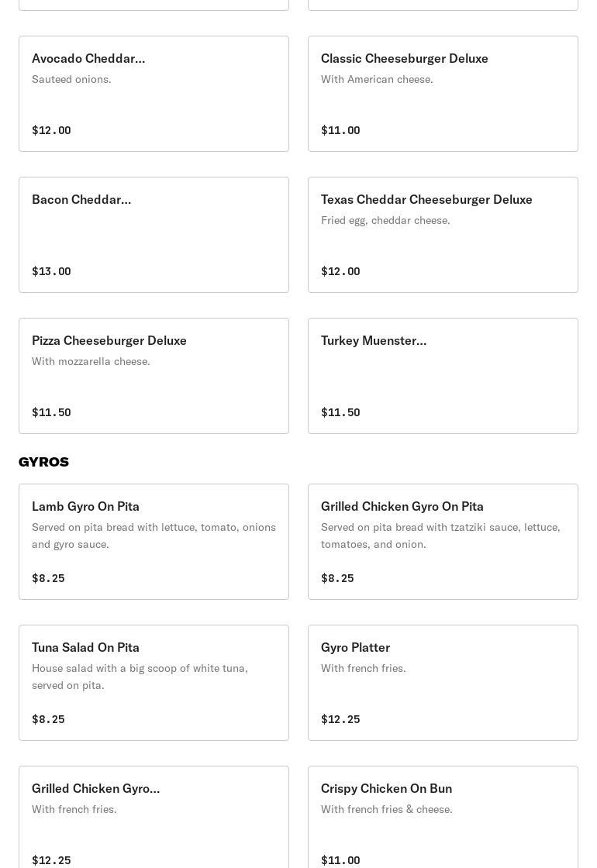Open the Bacon Cheddar item card
Image resolution: width=597 pixels, height=868 pixels.
click(x=154, y=235)
